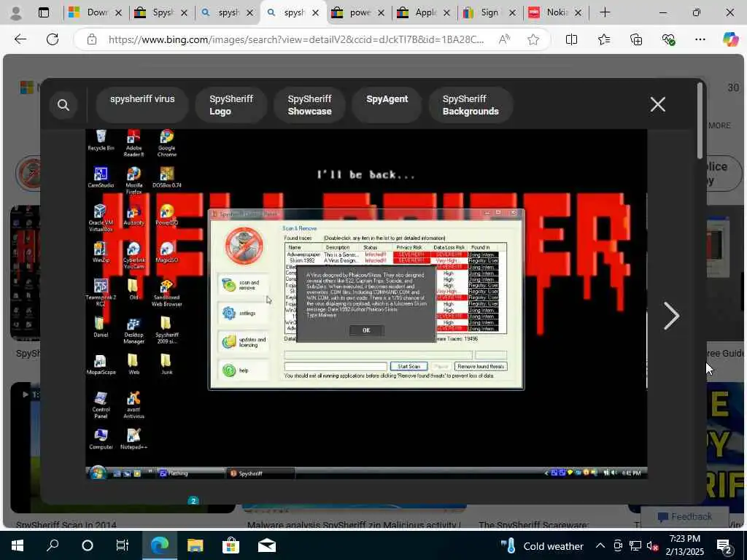Open volume control in system tray

[x=652, y=545]
